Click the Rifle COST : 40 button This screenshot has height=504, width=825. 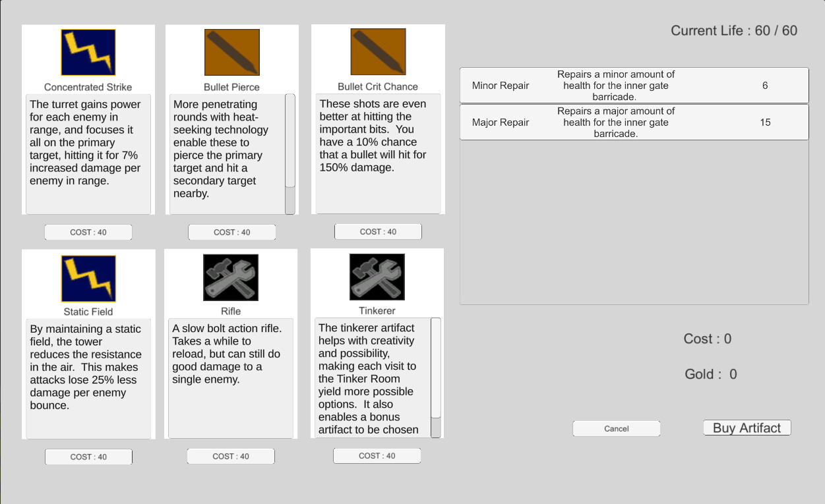click(231, 456)
